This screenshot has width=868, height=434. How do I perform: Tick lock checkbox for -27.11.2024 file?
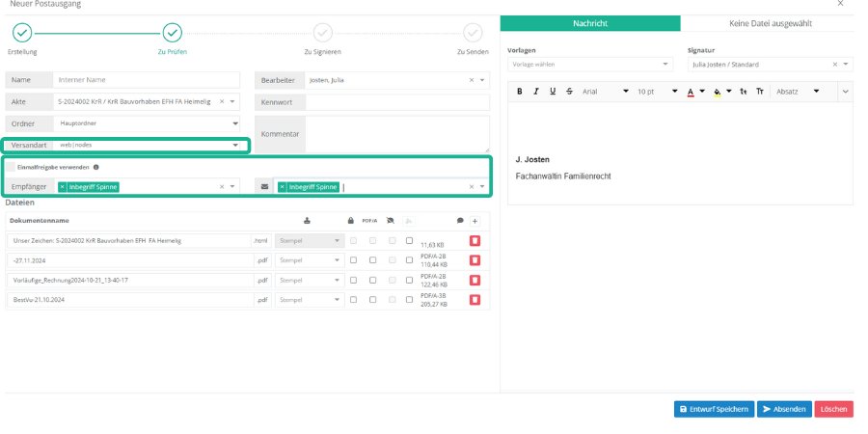tap(352, 260)
